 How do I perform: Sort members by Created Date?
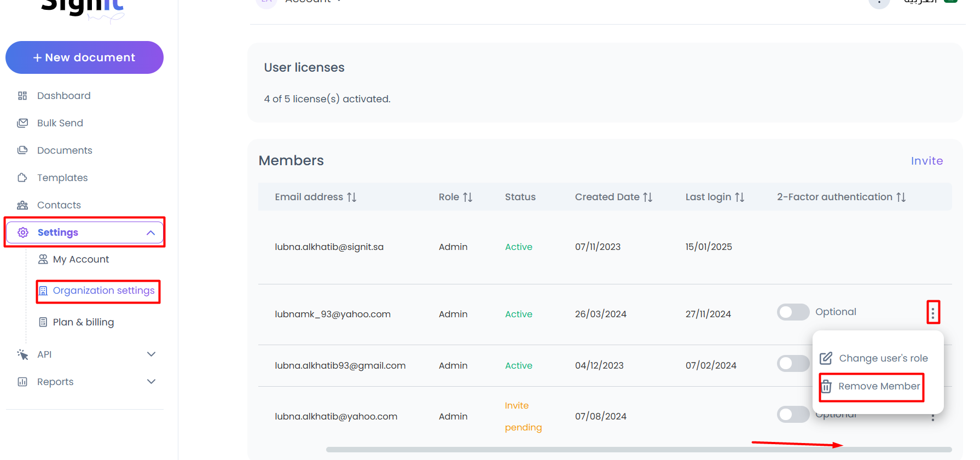[647, 197]
